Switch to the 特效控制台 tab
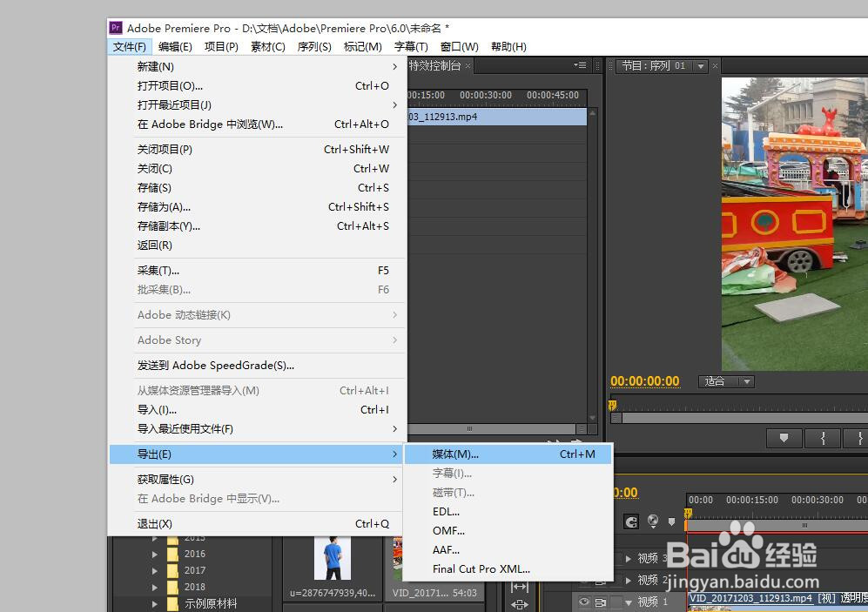 click(x=434, y=65)
